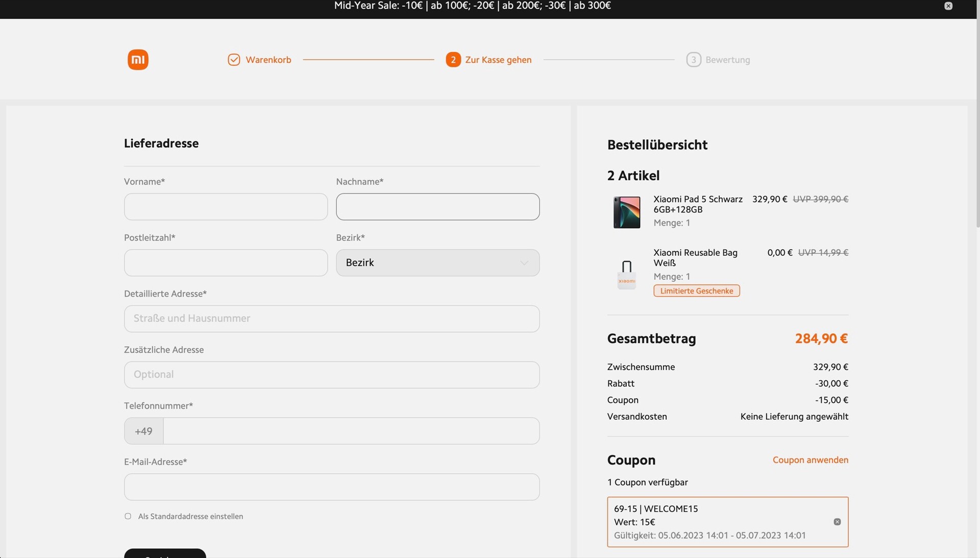Image resolution: width=980 pixels, height=558 pixels.
Task: Click the Warenkorb checkmark step icon
Action: click(x=234, y=60)
